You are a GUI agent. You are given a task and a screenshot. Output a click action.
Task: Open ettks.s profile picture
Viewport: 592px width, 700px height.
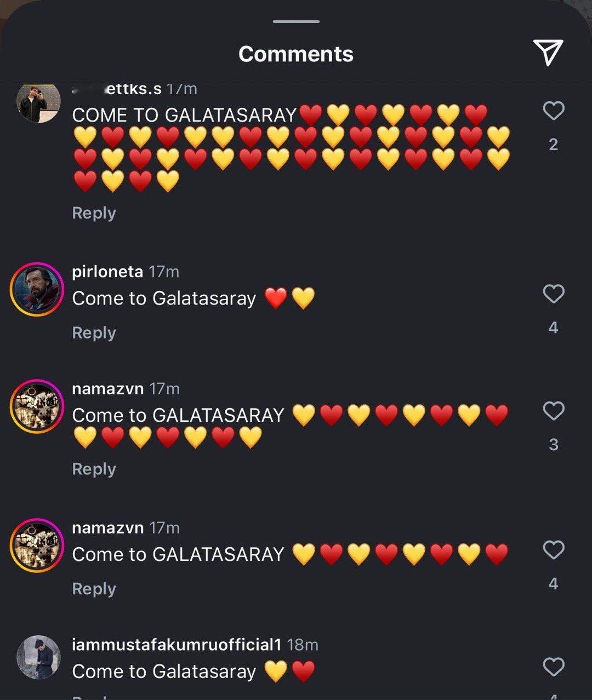coord(38,102)
